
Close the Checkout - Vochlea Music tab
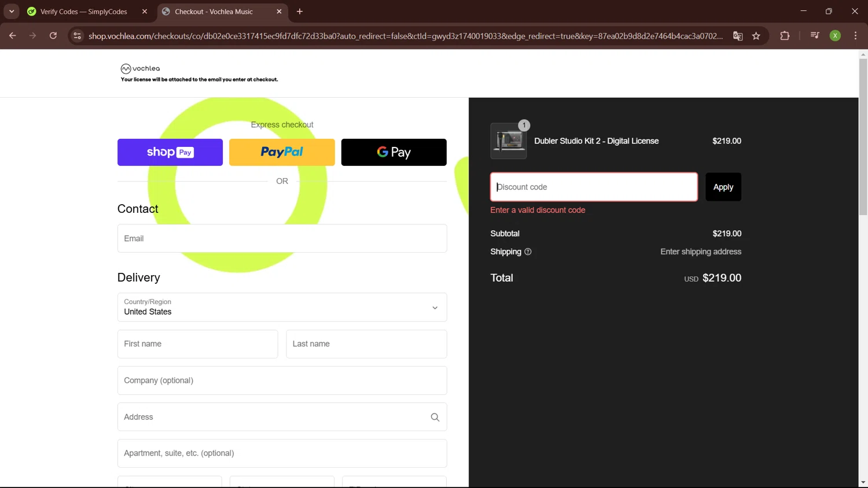(x=279, y=12)
